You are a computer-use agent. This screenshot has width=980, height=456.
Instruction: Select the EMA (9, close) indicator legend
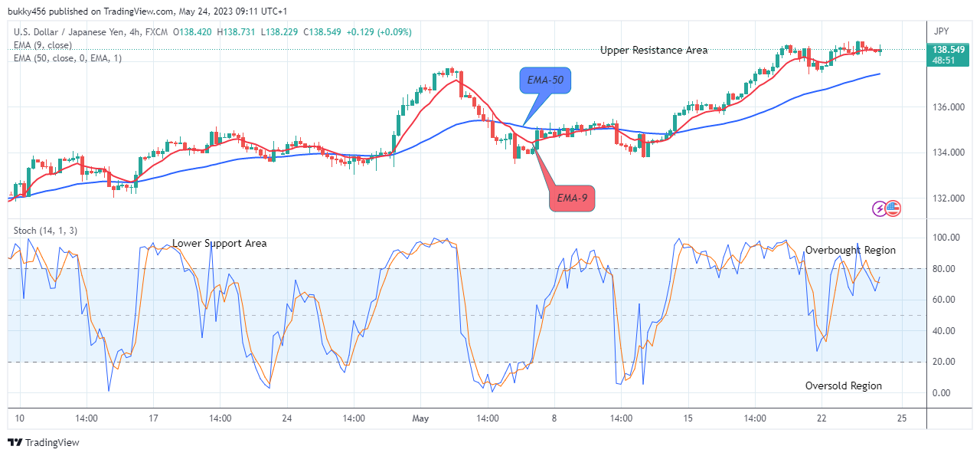[43, 45]
